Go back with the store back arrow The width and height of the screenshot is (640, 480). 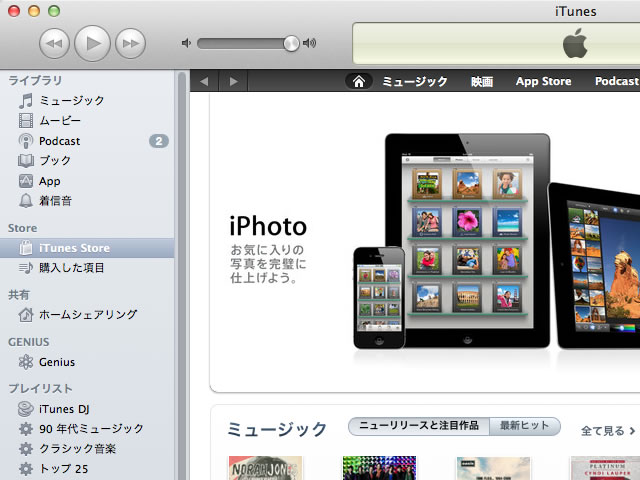pos(204,81)
